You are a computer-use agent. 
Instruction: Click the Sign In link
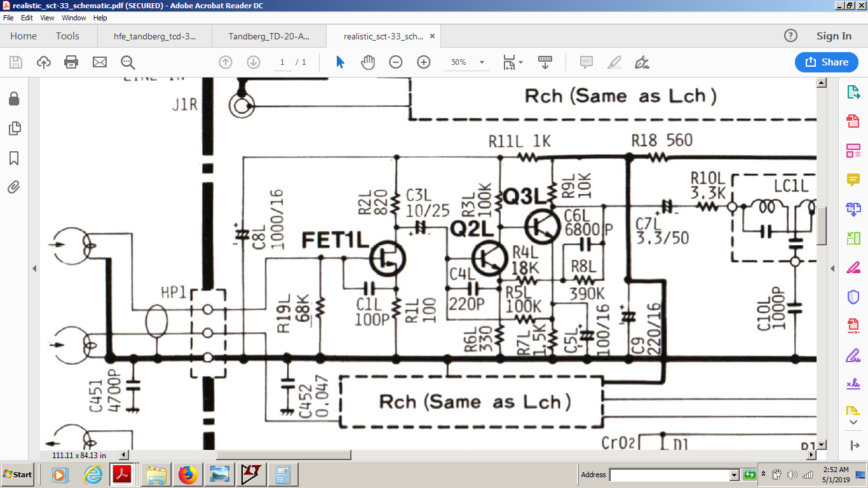[x=834, y=36]
